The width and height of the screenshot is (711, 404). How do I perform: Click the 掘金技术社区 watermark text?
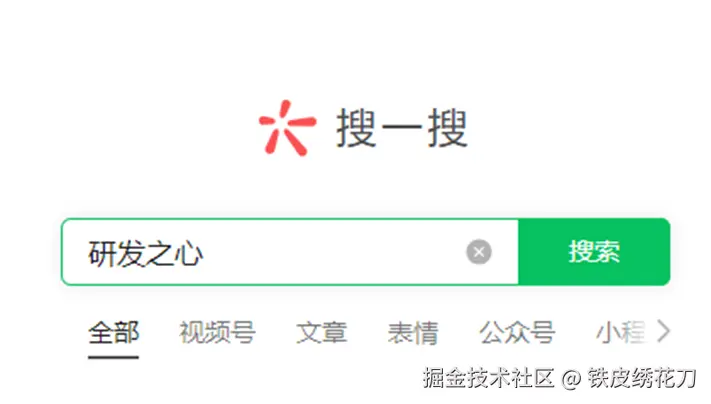pyautogui.click(x=488, y=378)
